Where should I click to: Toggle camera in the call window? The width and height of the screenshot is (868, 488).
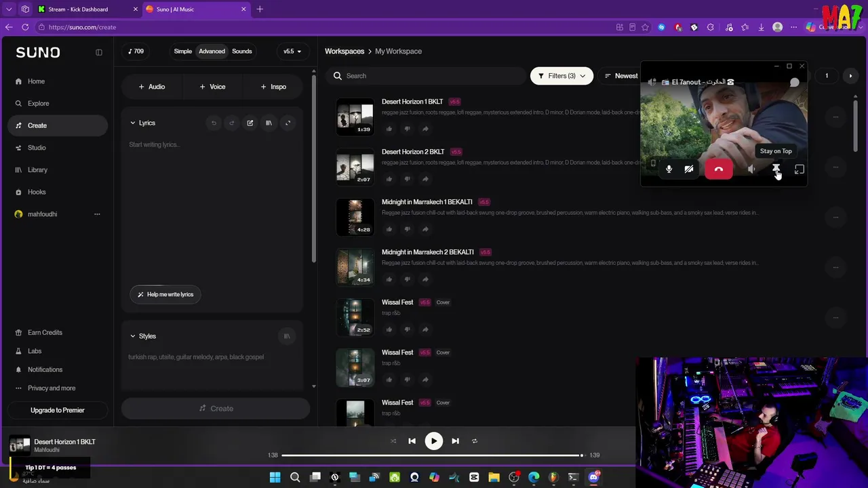pyautogui.click(x=689, y=169)
